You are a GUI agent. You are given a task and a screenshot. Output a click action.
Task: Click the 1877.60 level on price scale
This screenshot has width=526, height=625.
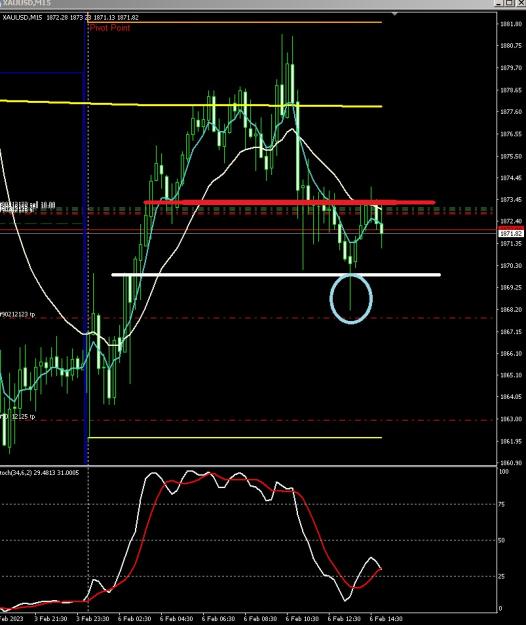tap(511, 112)
